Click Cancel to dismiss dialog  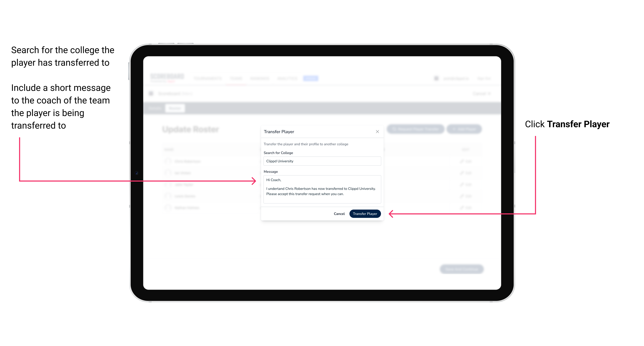pyautogui.click(x=339, y=214)
